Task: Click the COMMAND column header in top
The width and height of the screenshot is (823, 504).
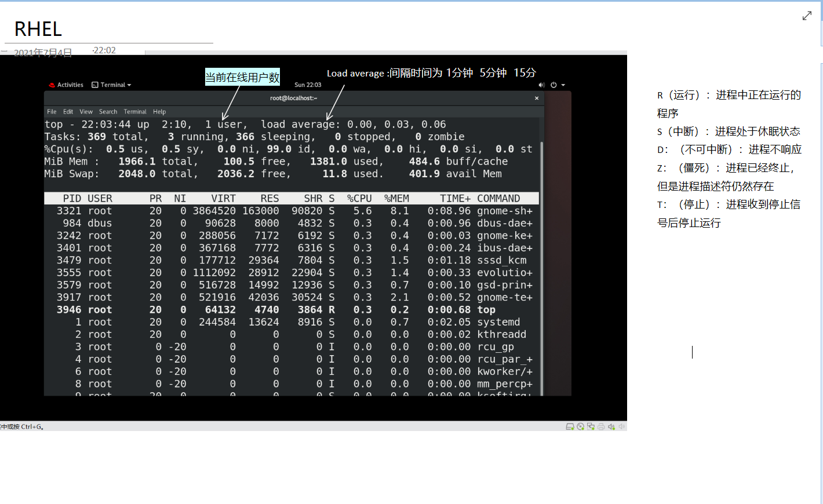Action: click(x=498, y=199)
